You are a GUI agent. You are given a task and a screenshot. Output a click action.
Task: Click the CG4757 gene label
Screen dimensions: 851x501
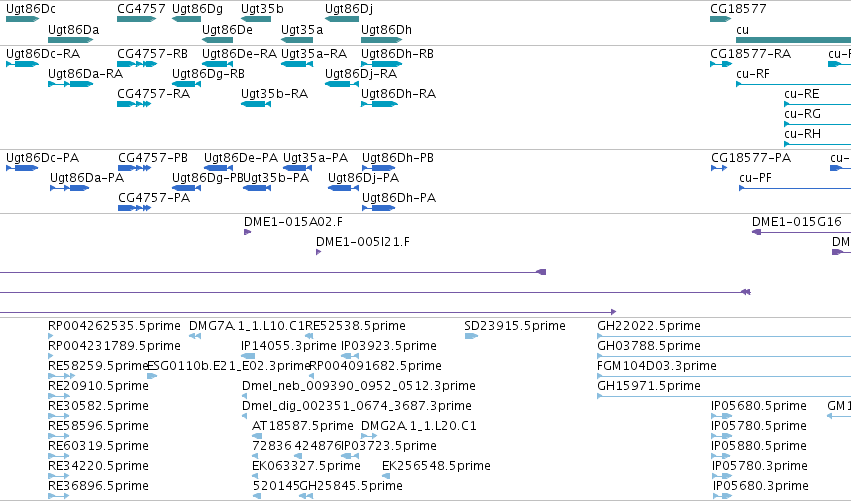pyautogui.click(x=141, y=9)
